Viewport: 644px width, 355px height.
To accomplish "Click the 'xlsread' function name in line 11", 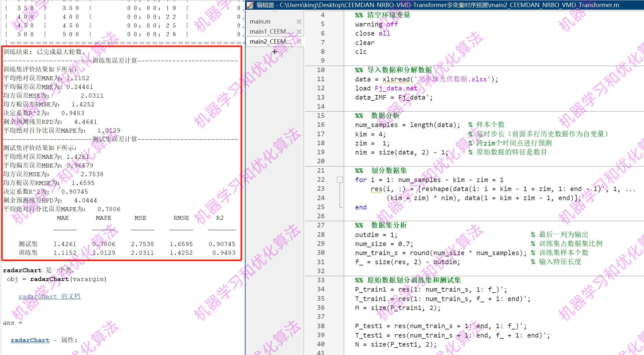I will tap(396, 79).
